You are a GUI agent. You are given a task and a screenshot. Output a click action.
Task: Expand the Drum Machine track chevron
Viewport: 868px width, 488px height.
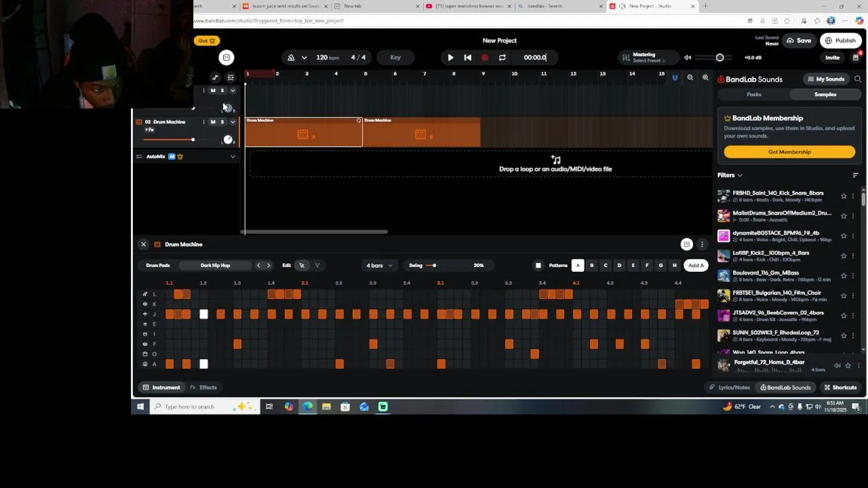pos(233,122)
